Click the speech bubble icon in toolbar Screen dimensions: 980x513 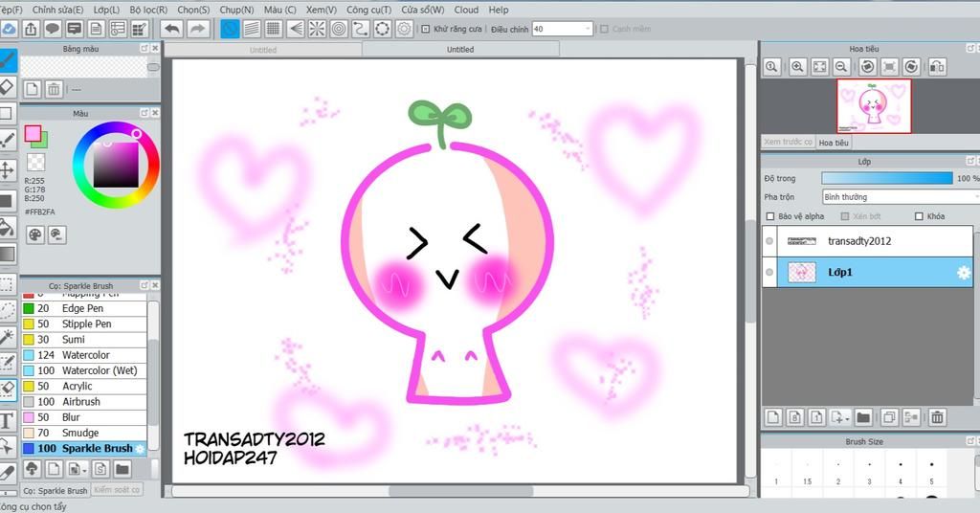click(x=53, y=29)
